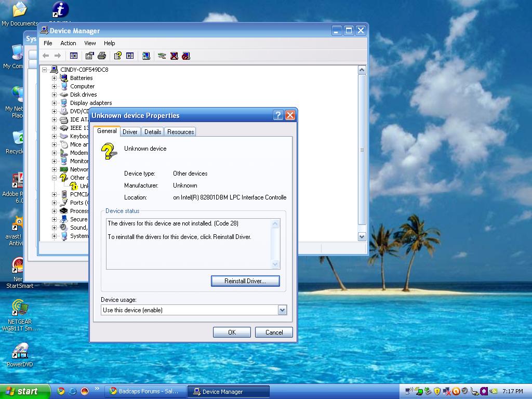
Task: Collapse the Other devices node
Action: click(x=54, y=178)
